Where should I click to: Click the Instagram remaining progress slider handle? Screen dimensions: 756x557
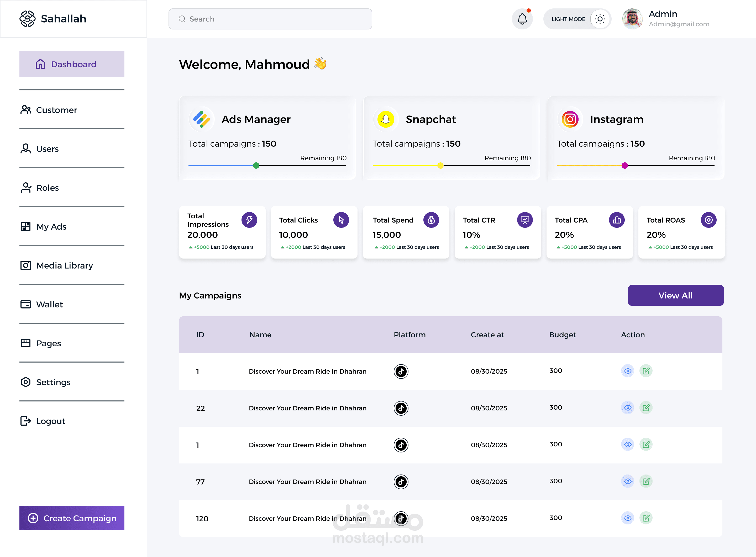tap(624, 166)
